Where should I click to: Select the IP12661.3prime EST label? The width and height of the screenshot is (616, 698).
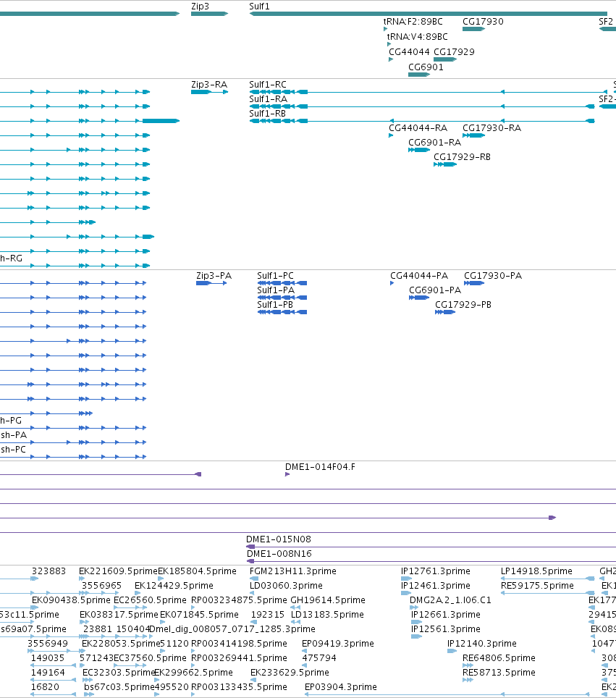pos(445,614)
